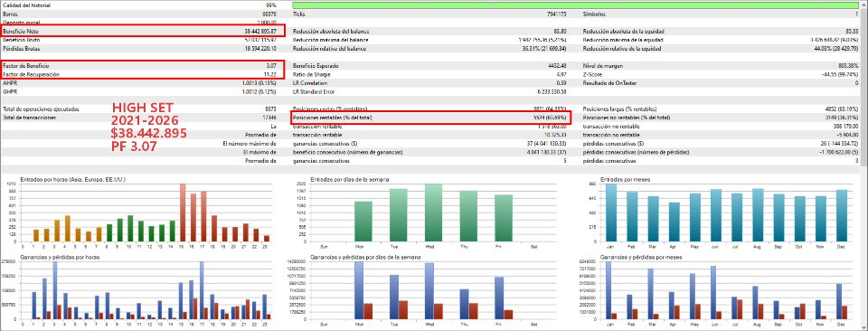Click 'Reducción relativa de la equidad' label
Image resolution: width=868 pixels, height=331 pixels.
click(622, 49)
